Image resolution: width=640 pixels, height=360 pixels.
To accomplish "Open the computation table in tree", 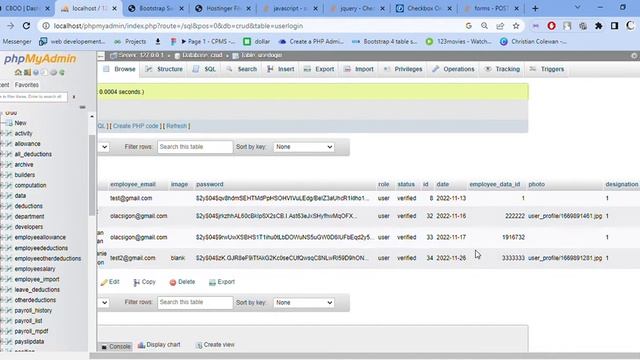I will pyautogui.click(x=30, y=185).
